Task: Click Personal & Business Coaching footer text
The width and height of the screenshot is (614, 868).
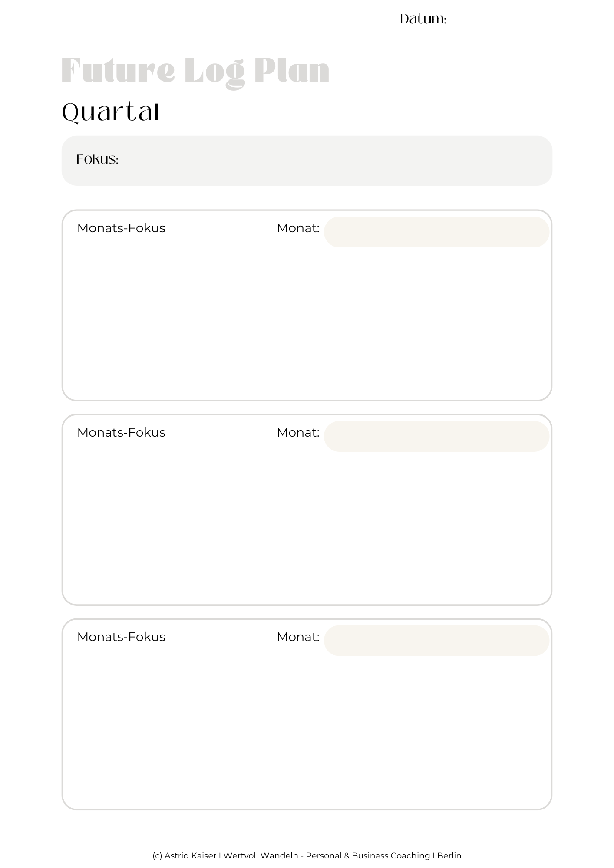Action: [368, 855]
